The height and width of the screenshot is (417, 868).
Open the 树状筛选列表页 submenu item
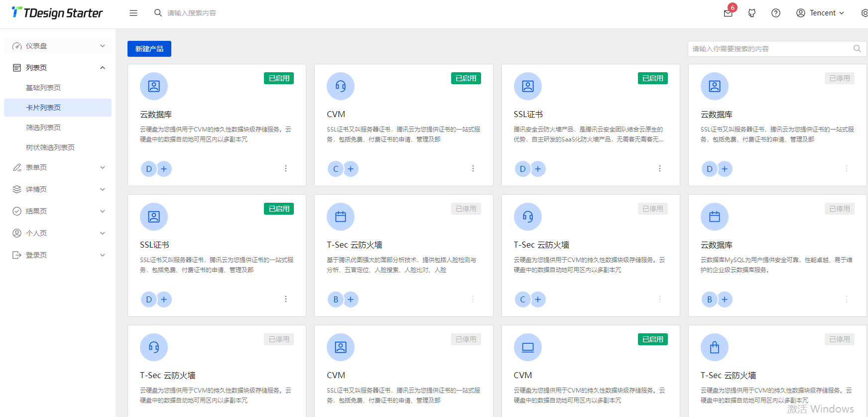[x=58, y=147]
